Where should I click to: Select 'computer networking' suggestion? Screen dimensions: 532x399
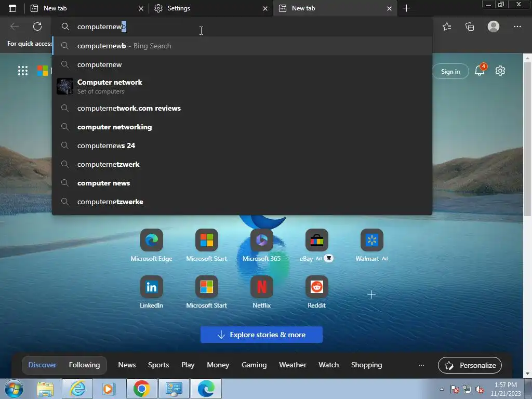coord(242,127)
